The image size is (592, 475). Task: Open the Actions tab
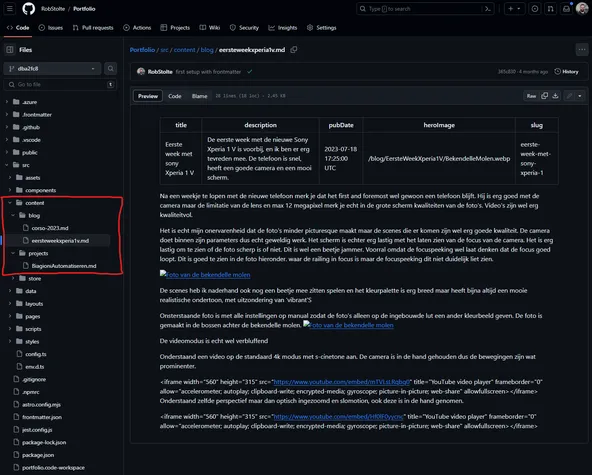[137, 28]
